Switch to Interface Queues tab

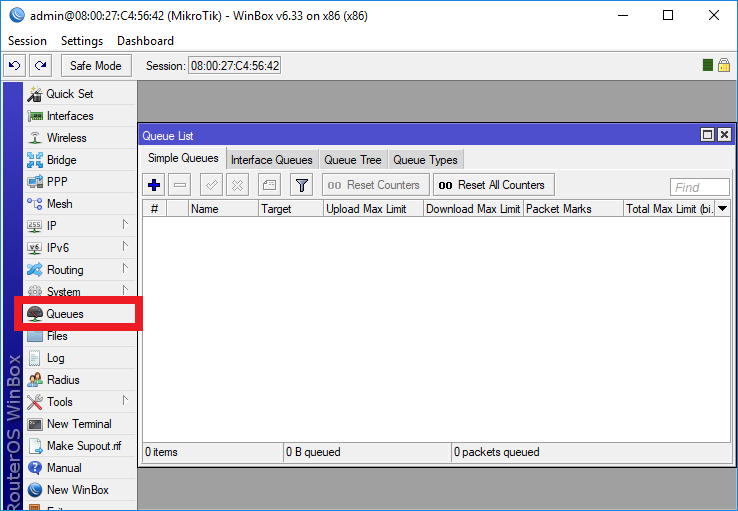(272, 160)
